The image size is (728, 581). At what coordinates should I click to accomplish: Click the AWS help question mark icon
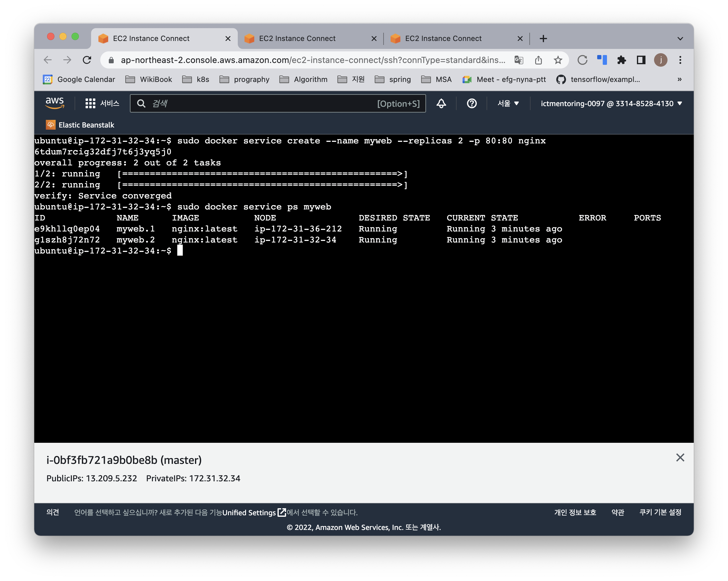(x=471, y=103)
